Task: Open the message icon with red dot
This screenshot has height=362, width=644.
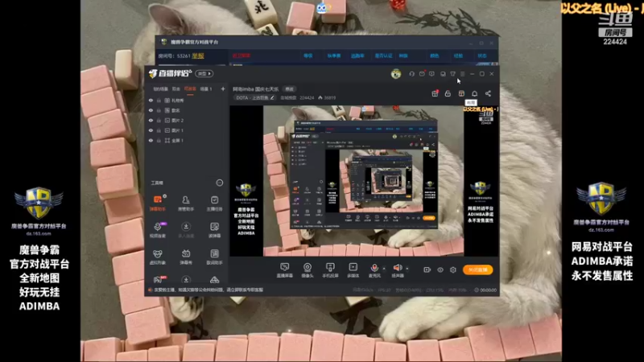Action: click(x=422, y=74)
